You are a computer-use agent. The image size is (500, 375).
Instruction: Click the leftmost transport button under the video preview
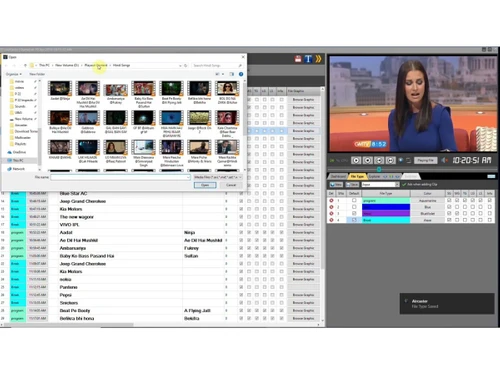click(356, 160)
